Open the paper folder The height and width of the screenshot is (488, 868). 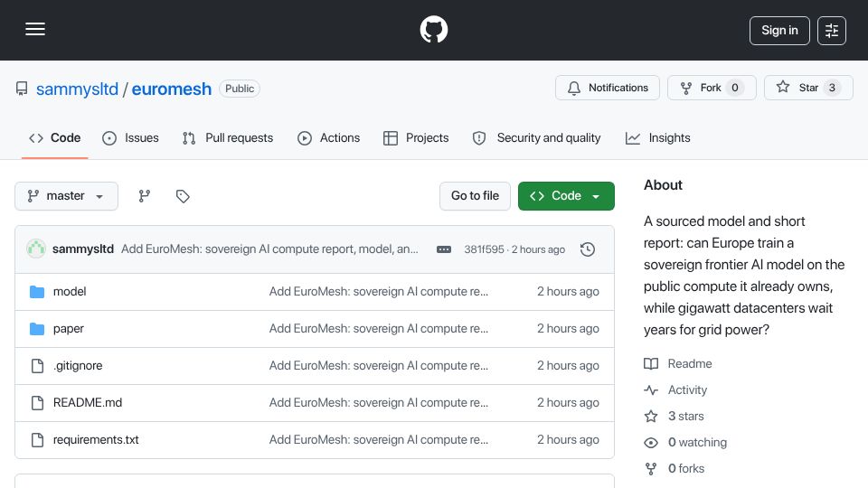(69, 329)
